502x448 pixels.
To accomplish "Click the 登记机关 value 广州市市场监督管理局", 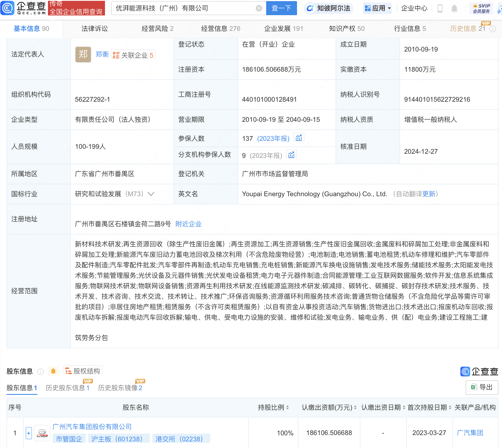I will coord(275,174).
